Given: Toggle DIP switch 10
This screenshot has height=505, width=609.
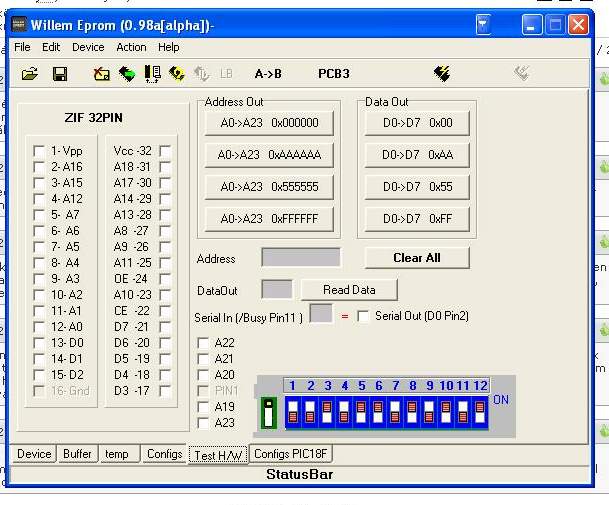Looking at the screenshot, I should (446, 412).
